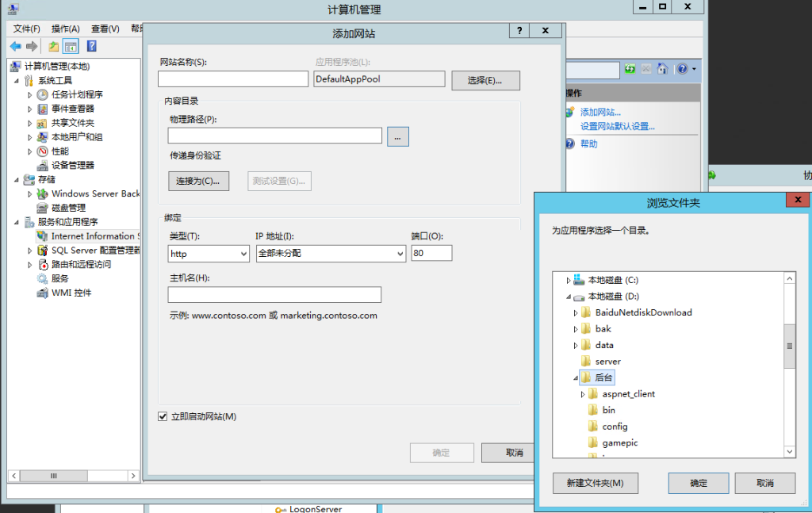The image size is (812, 513).
Task: Click the blue back arrow in toolbar
Action: coord(15,46)
